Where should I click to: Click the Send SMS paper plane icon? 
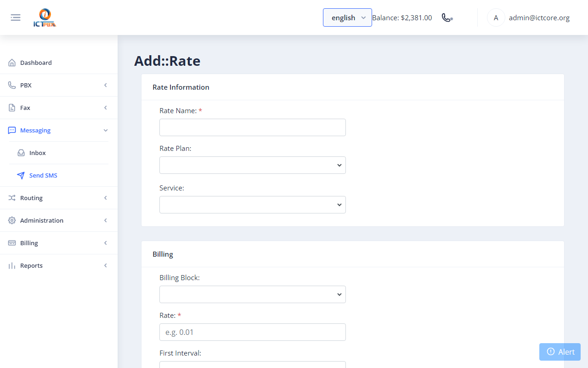point(21,175)
